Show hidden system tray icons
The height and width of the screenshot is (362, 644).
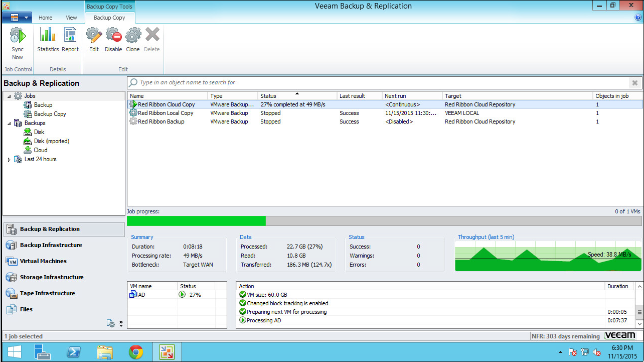click(x=561, y=352)
